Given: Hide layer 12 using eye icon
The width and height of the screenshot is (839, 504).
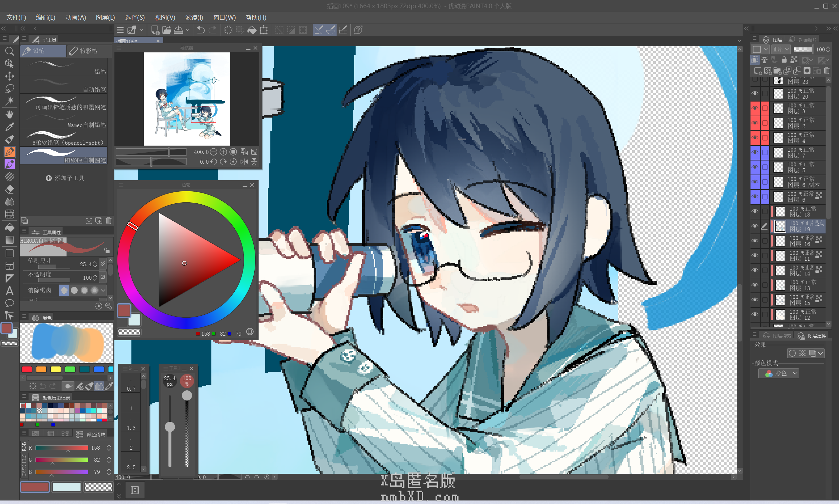Looking at the screenshot, I should point(755,314).
